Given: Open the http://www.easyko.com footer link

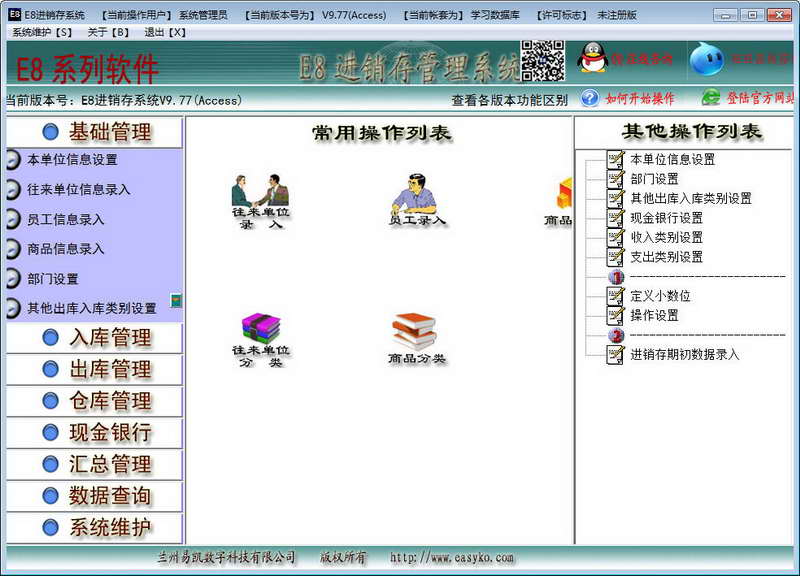Looking at the screenshot, I should point(452,558).
